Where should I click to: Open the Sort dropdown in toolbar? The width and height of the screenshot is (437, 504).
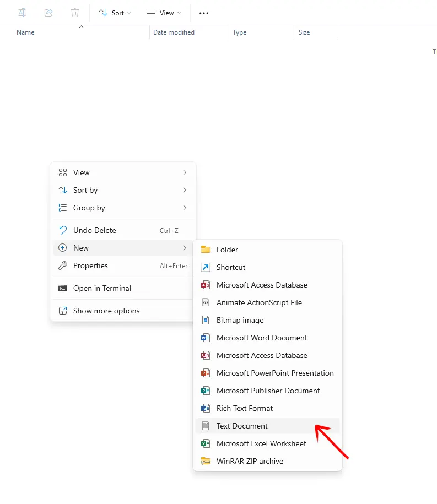(x=115, y=13)
